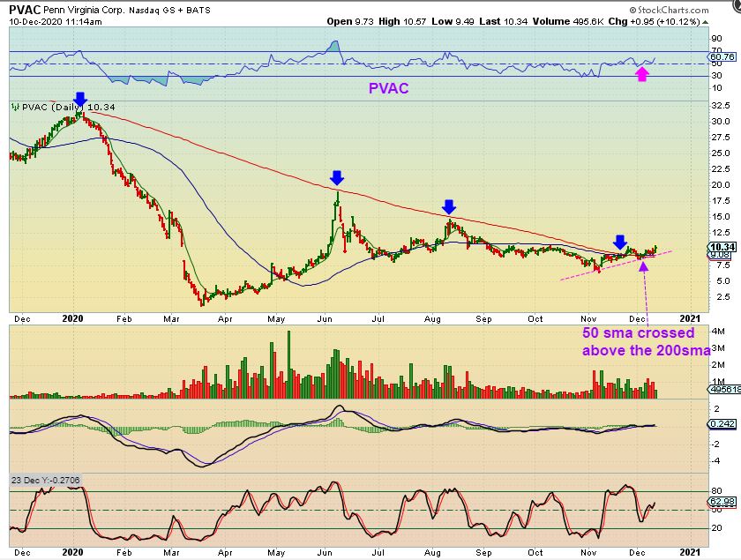
Task: Click the Chg +0.95 (+10.12%) value
Action: pos(654,22)
